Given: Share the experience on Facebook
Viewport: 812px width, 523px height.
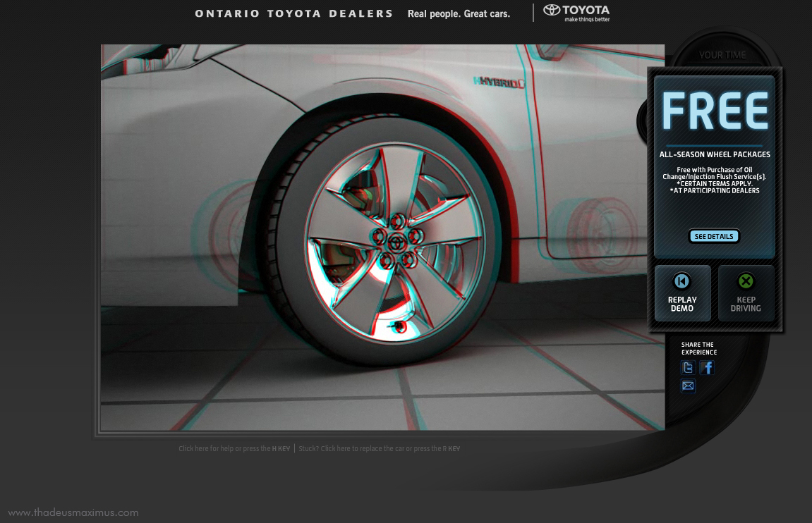Looking at the screenshot, I should 707,367.
